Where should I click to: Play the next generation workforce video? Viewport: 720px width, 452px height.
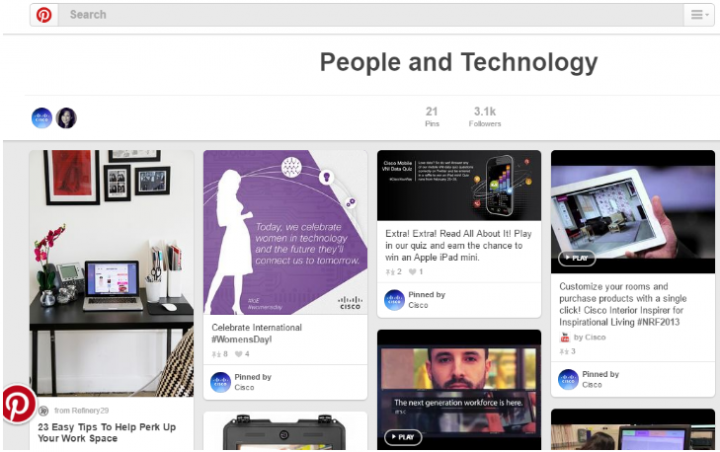[403, 437]
